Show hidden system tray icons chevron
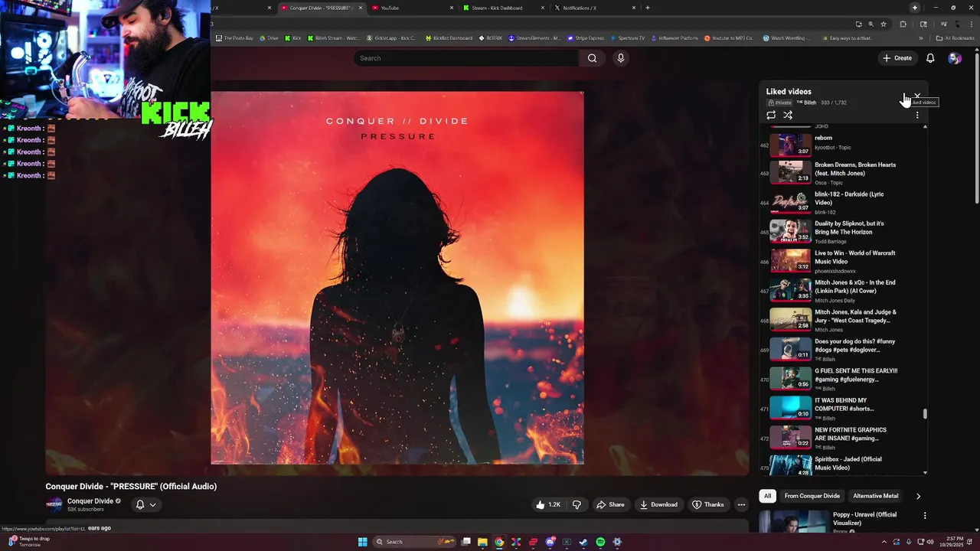The image size is (980, 551). [x=884, y=542]
